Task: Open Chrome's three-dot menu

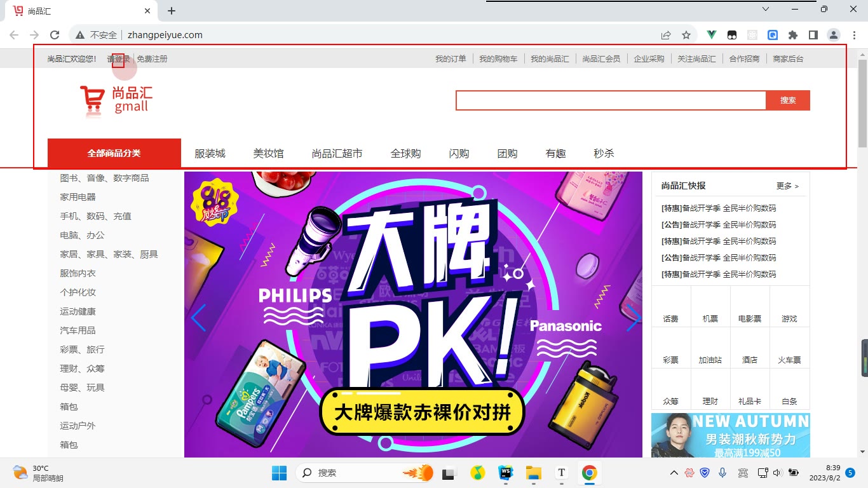Action: point(853,35)
